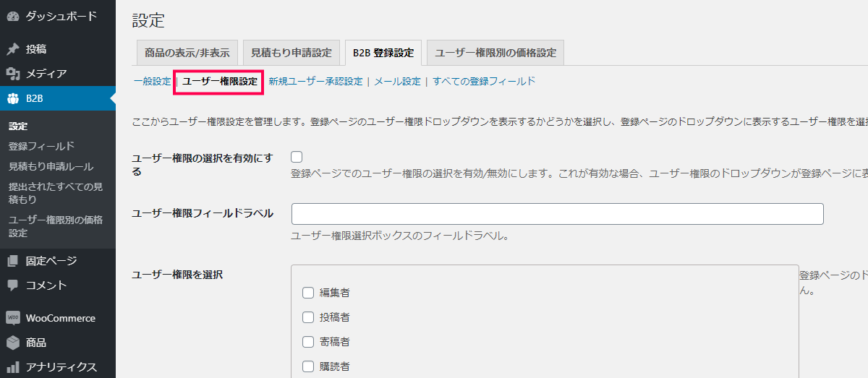Click the box icon beside 商品
The image size is (868, 378).
[x=13, y=343]
